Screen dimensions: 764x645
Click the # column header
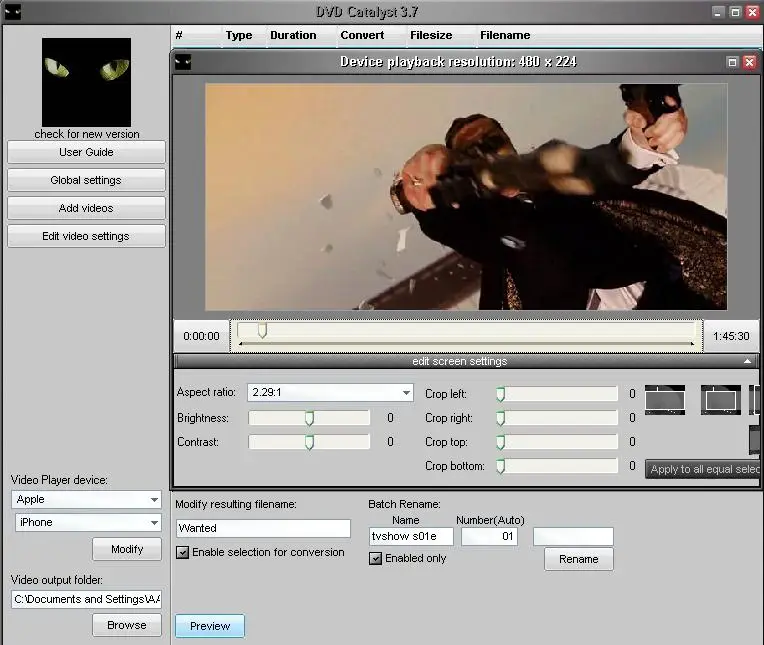(x=179, y=35)
